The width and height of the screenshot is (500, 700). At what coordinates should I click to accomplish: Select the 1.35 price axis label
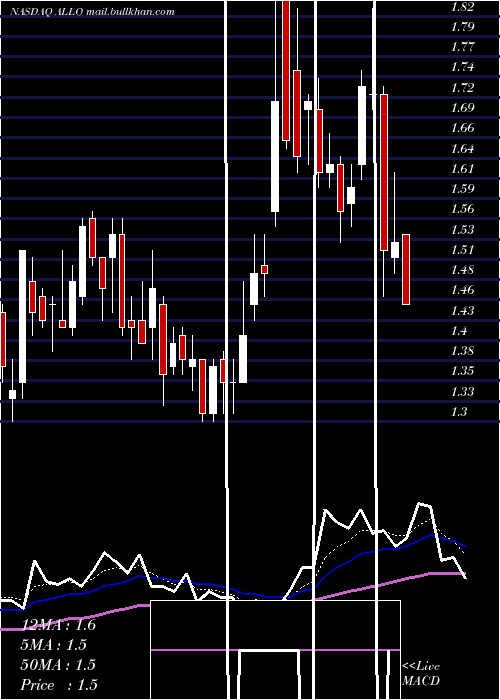462,371
